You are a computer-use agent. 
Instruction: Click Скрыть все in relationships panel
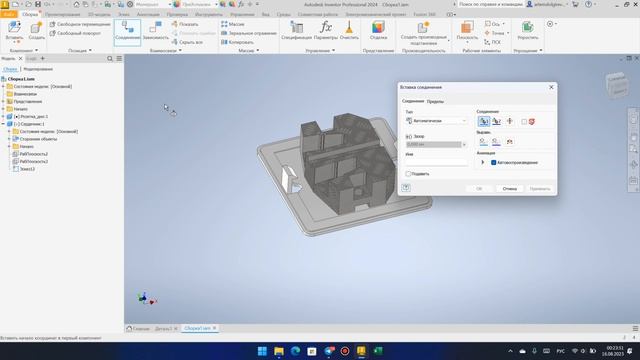(x=187, y=42)
